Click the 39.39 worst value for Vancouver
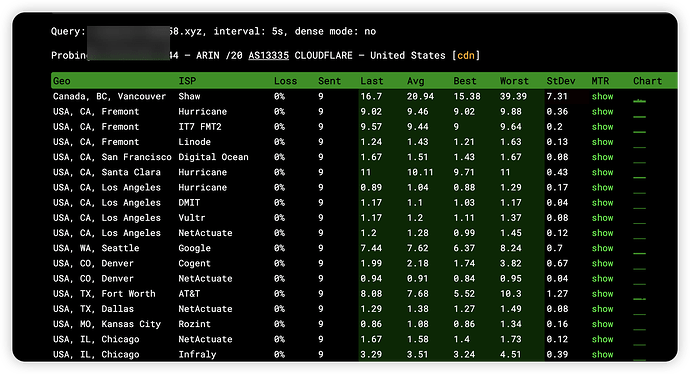Viewport: 690px width, 374px height. [x=513, y=96]
